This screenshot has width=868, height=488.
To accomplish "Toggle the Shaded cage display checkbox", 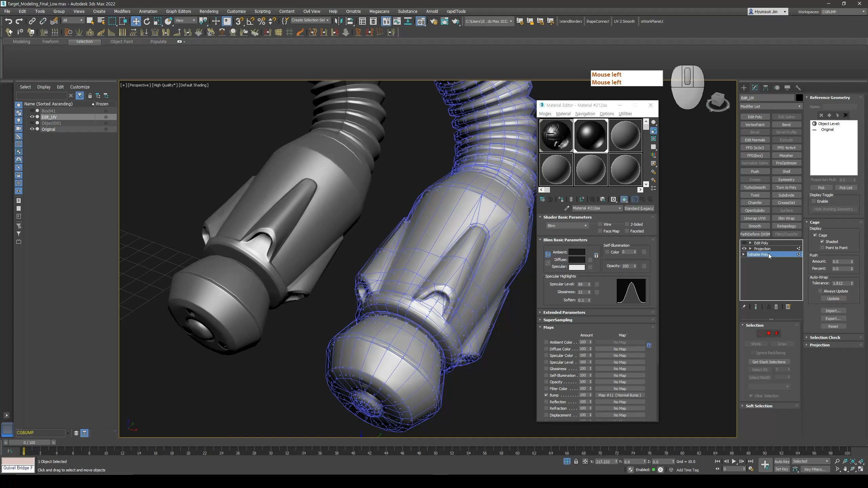I will click(822, 242).
